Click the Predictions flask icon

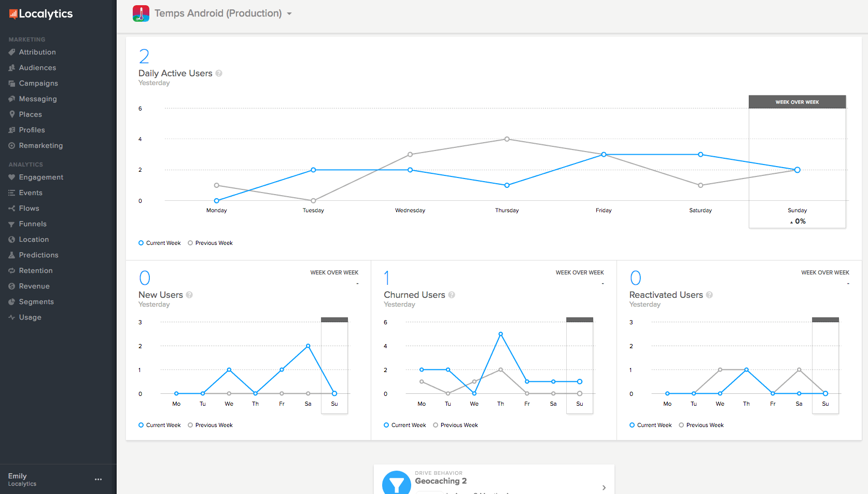(x=11, y=255)
